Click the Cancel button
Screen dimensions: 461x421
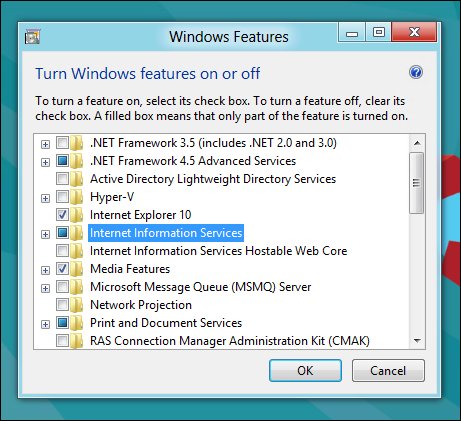click(x=388, y=370)
